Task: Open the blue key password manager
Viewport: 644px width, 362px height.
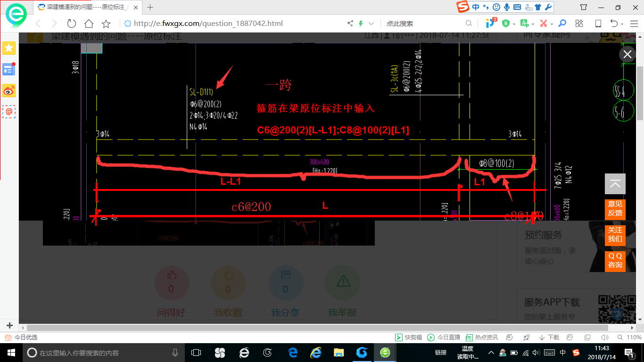Action: click(562, 23)
